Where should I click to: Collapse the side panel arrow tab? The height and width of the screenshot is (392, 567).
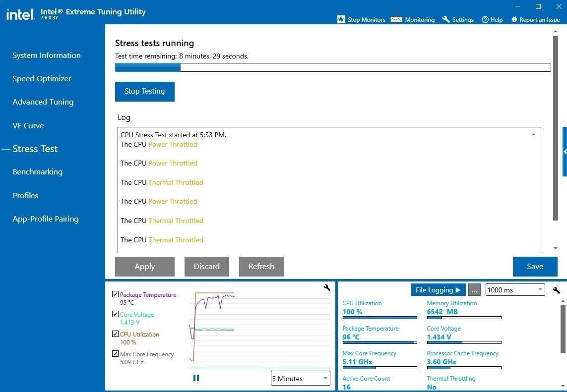565,152
